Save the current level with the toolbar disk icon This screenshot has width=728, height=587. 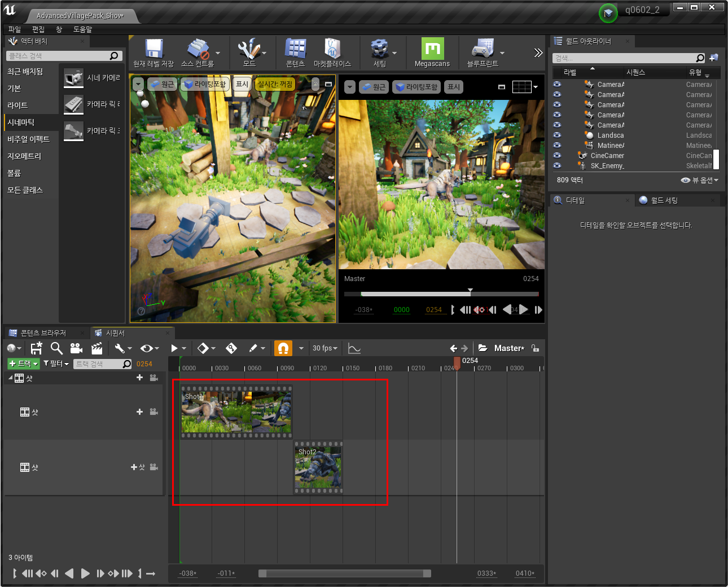[x=154, y=49]
